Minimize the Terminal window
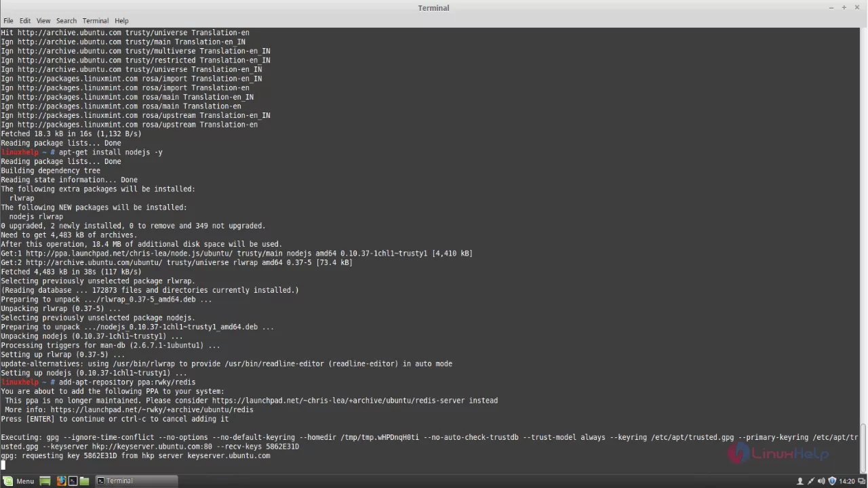This screenshot has width=868, height=488. tap(831, 7)
